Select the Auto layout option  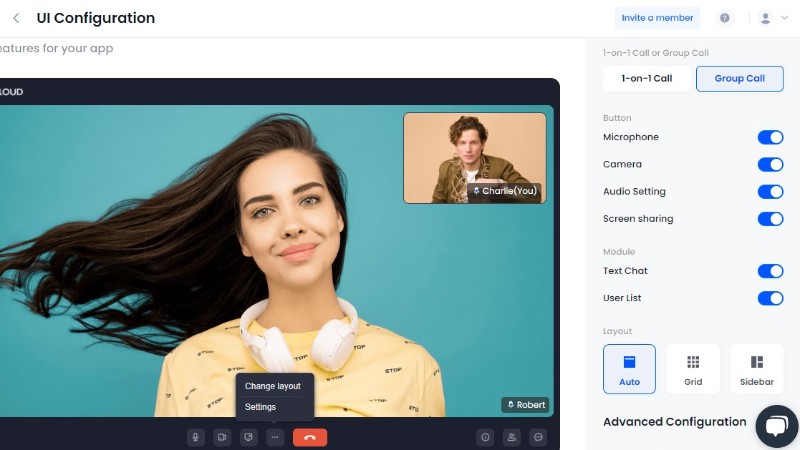[629, 369]
